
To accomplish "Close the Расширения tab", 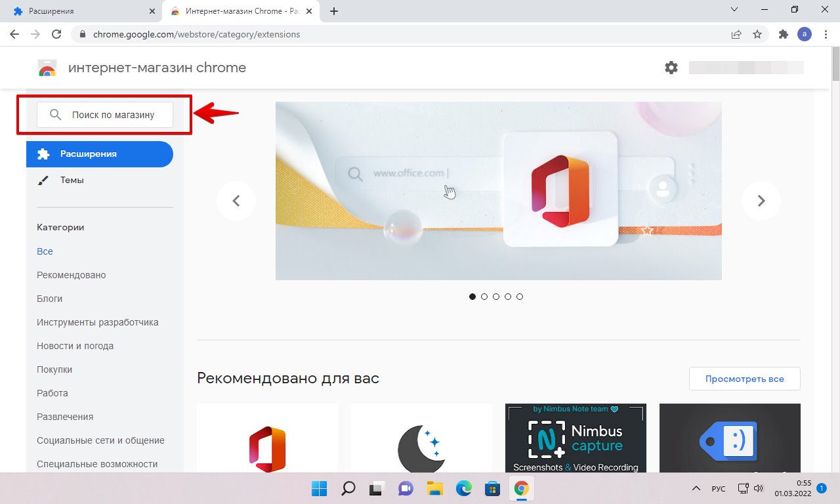I will [x=152, y=11].
